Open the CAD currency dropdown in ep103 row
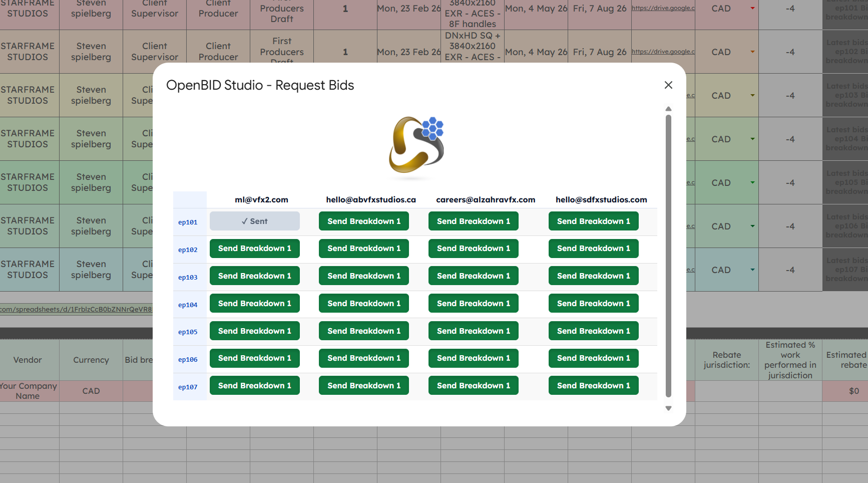This screenshot has width=868, height=483. click(x=752, y=95)
